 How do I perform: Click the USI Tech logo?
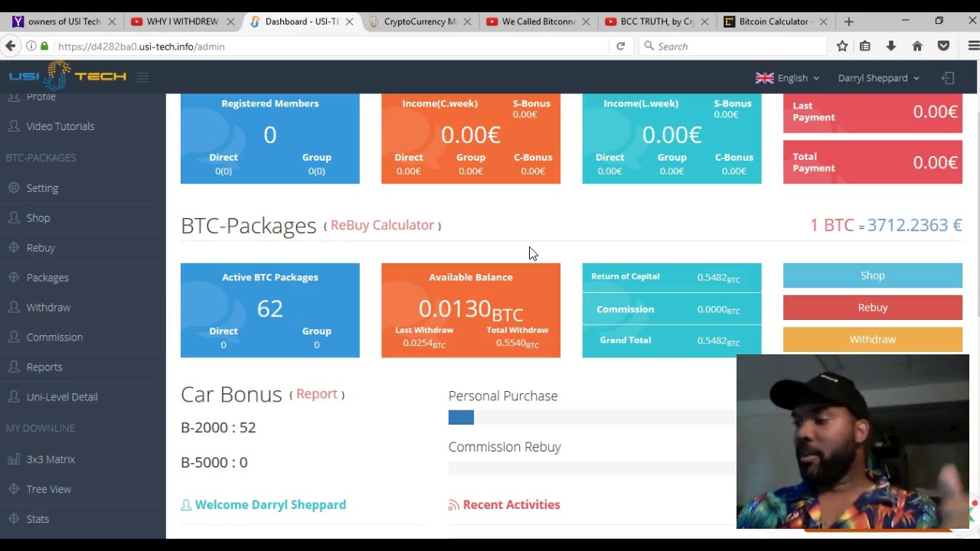[x=67, y=77]
